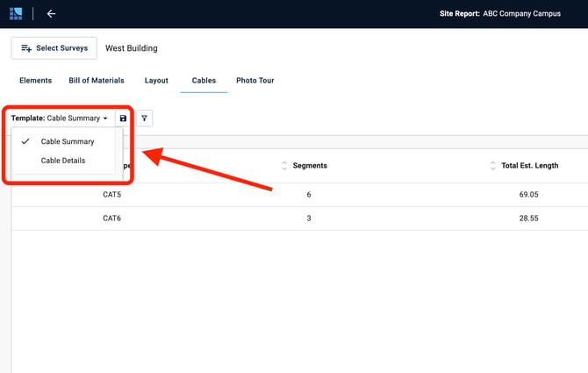
Task: Open the Template dropdown
Action: tap(60, 118)
